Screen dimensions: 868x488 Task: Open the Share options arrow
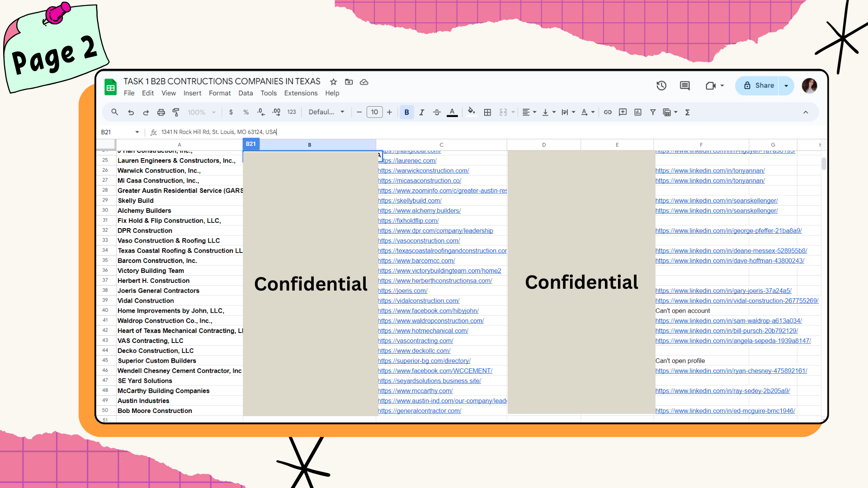click(786, 85)
